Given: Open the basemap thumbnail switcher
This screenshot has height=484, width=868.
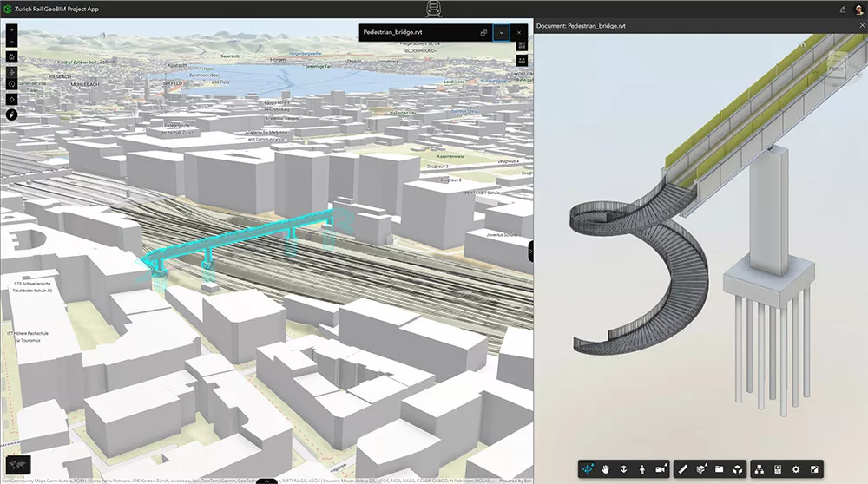Looking at the screenshot, I should point(17,464).
